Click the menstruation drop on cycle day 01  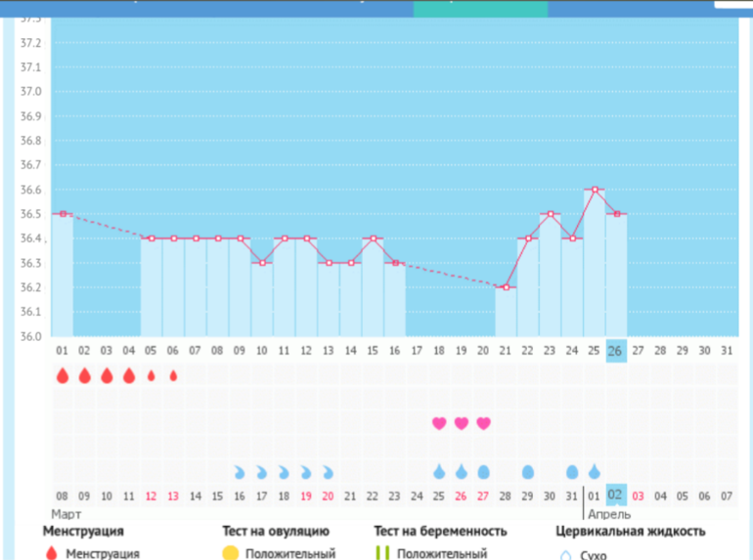click(x=63, y=375)
